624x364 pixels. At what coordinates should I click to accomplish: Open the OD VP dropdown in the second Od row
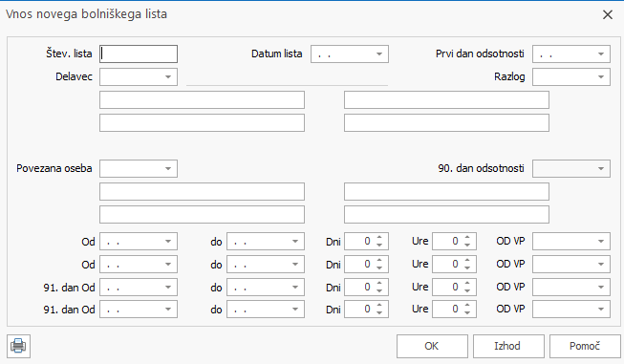click(x=601, y=265)
